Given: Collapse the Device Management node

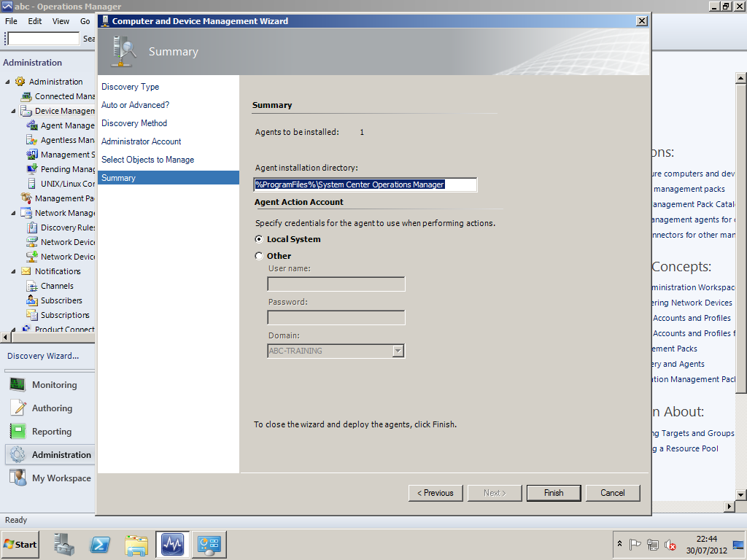Looking at the screenshot, I should pyautogui.click(x=13, y=111).
